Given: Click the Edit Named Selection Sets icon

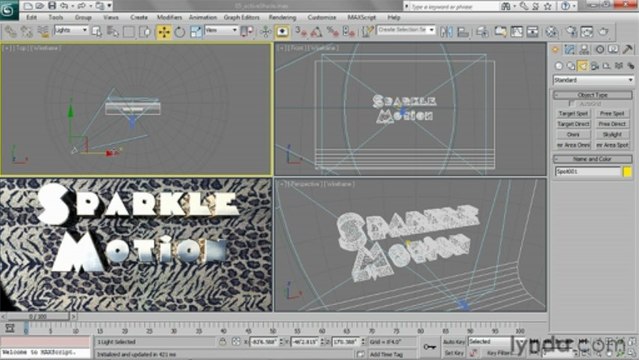Looking at the screenshot, I should (x=367, y=32).
